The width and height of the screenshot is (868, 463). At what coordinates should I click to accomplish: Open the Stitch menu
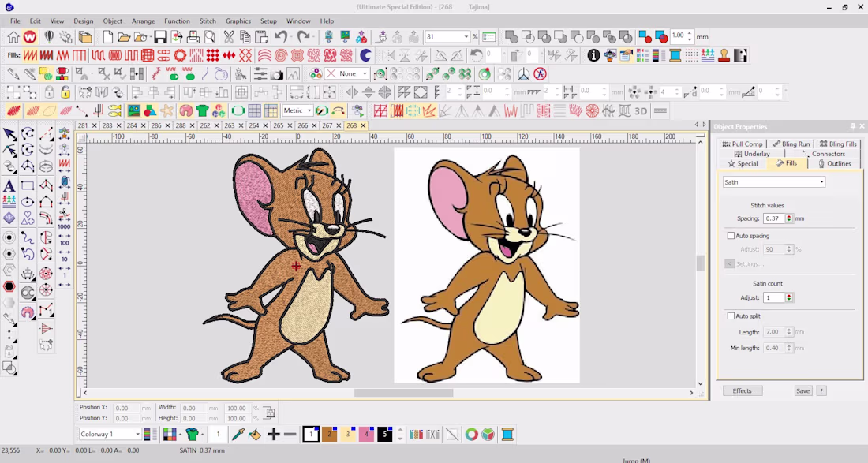tap(208, 21)
